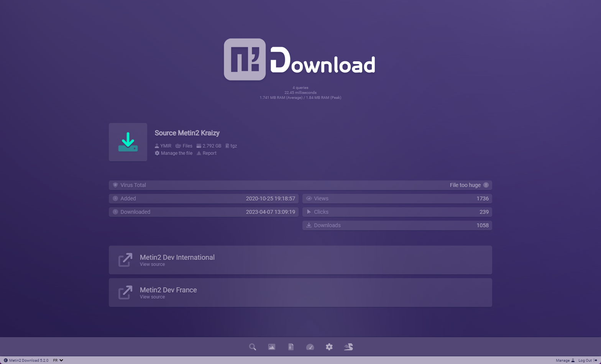Click the eye icon next to Views
The width and height of the screenshot is (601, 364).
point(309,198)
